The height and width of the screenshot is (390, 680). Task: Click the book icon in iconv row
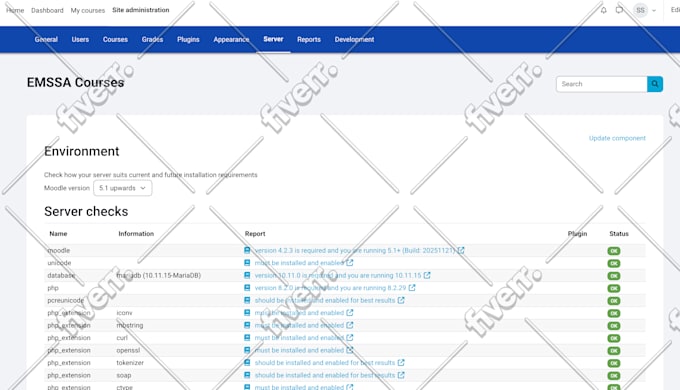tap(247, 313)
